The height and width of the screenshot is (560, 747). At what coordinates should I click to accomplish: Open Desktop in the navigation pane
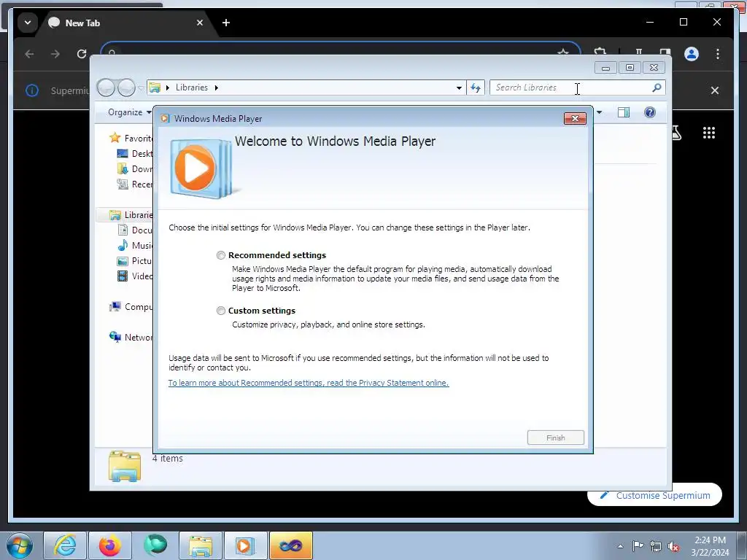click(x=135, y=154)
